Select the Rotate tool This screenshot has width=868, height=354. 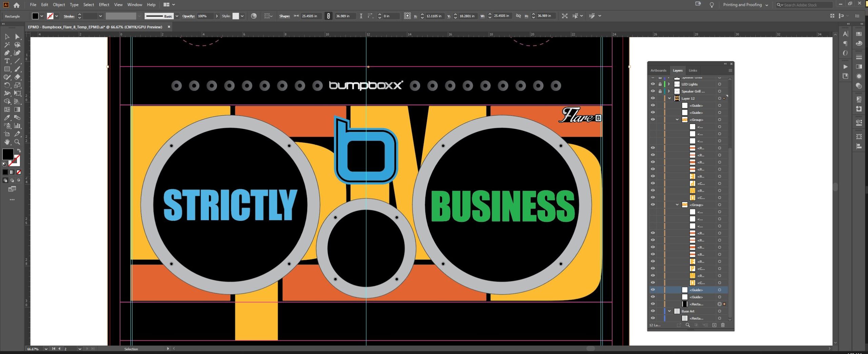tap(7, 85)
